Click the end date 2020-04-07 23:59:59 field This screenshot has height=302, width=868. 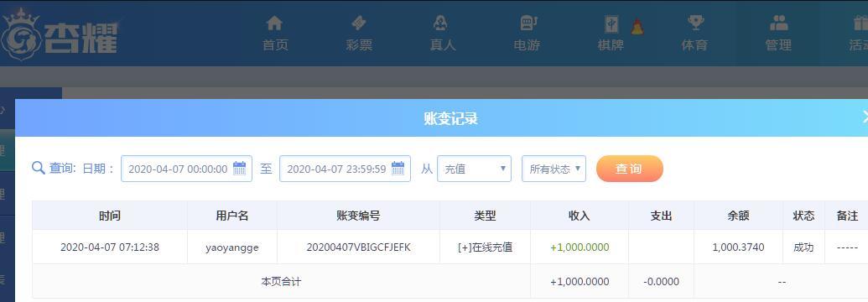(x=345, y=169)
